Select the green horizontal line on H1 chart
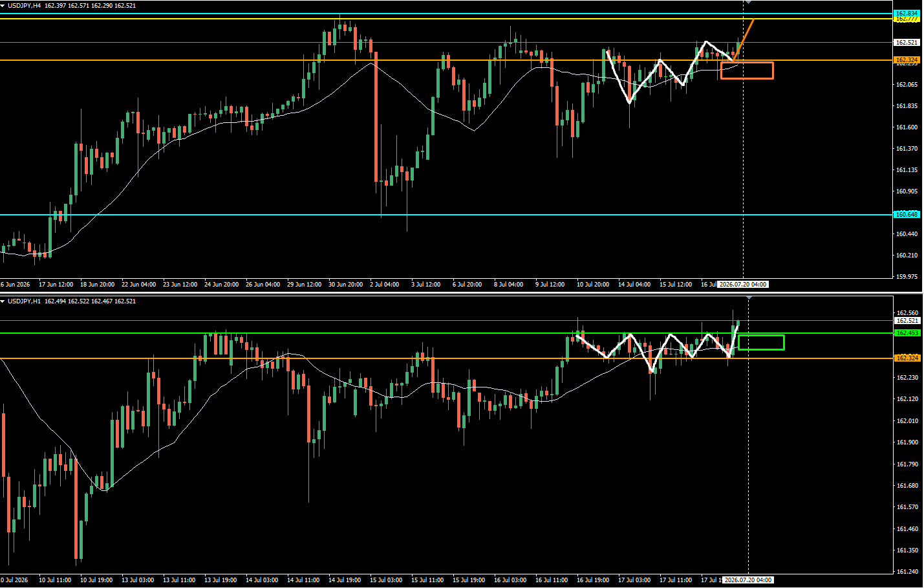 coord(446,333)
